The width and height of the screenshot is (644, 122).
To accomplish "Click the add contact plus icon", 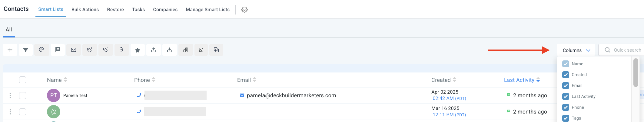I will coord(10,50).
